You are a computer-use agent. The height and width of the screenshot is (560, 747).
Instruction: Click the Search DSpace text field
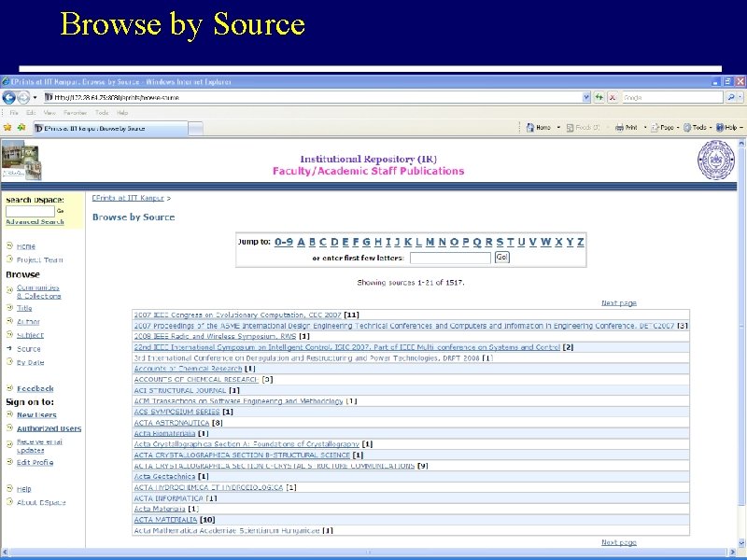(x=30, y=211)
